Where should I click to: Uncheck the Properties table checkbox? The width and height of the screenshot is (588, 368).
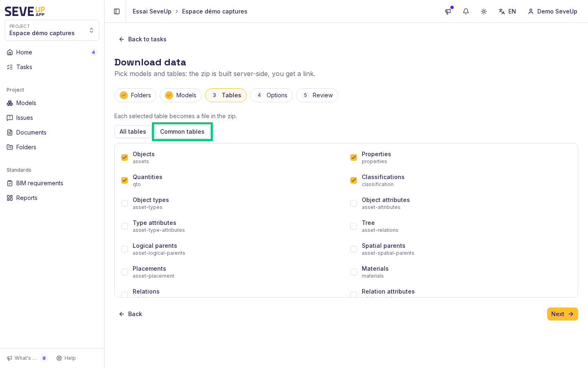coord(354,157)
